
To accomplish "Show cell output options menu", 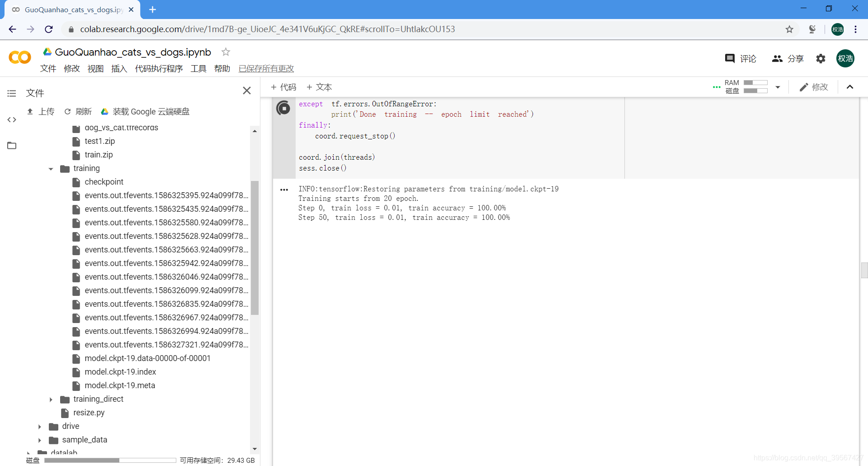I will pyautogui.click(x=284, y=190).
